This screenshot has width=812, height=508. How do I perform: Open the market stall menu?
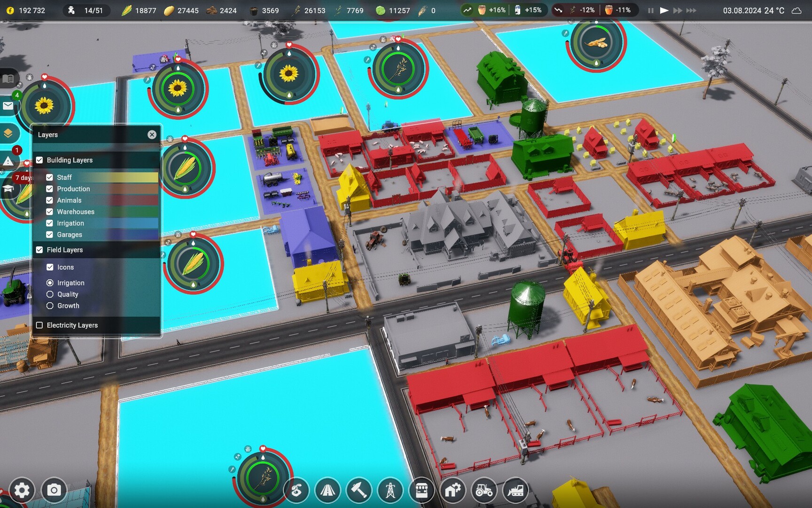tap(422, 491)
